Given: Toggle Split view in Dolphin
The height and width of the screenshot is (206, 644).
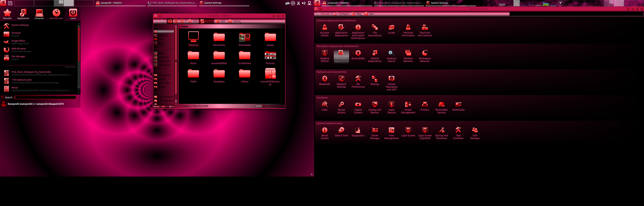Looking at the screenshot, I should 220,21.
